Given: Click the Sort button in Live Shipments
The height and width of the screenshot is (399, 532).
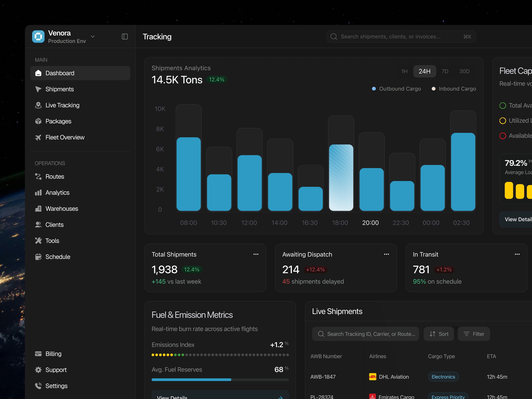Looking at the screenshot, I should point(439,334).
